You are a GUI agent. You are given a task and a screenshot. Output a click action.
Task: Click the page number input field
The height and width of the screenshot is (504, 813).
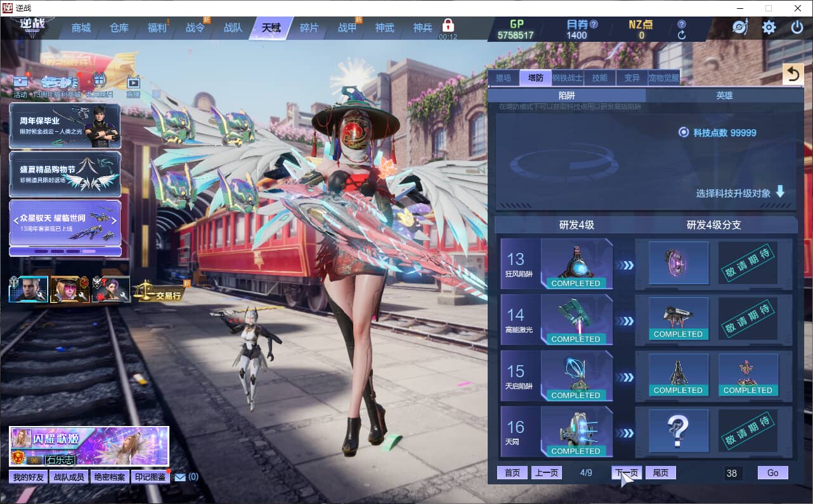[x=733, y=473]
